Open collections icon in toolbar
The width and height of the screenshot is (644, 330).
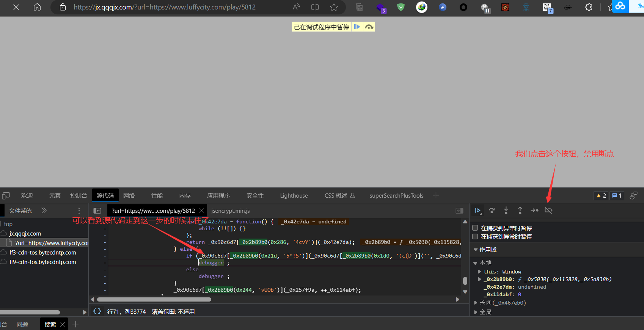(359, 7)
